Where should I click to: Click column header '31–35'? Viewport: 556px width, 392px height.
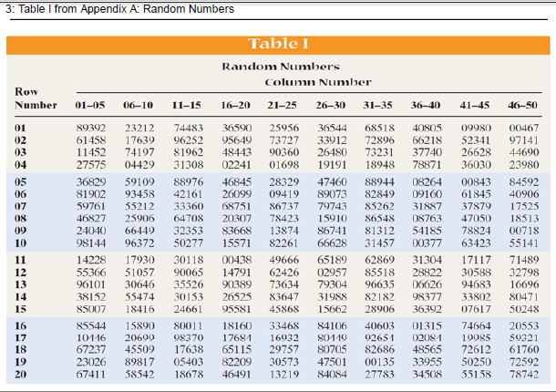(377, 105)
